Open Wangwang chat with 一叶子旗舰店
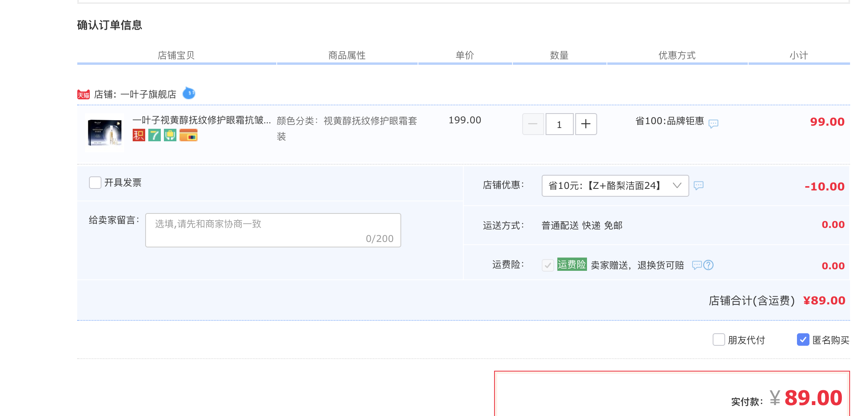Screen dimensions: 868x416 189,93
